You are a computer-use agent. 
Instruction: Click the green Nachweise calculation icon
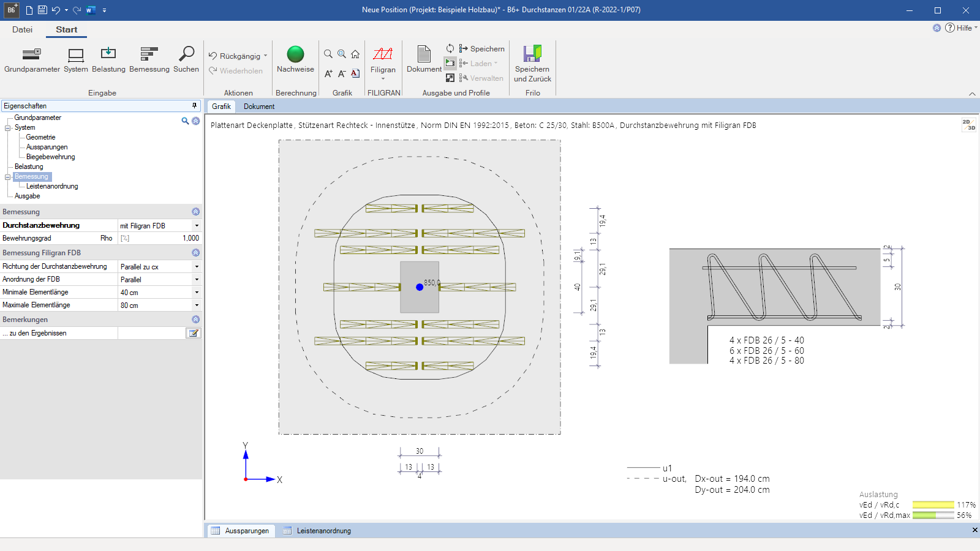[295, 54]
